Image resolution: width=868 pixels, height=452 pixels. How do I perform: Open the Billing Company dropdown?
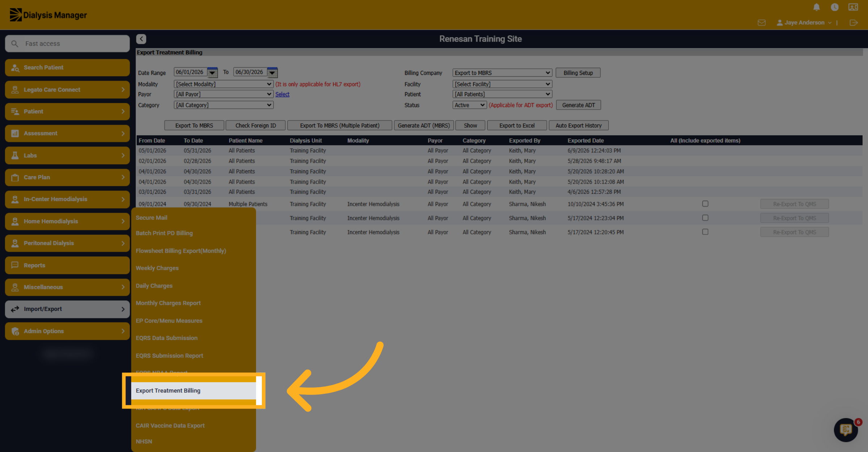coord(502,73)
